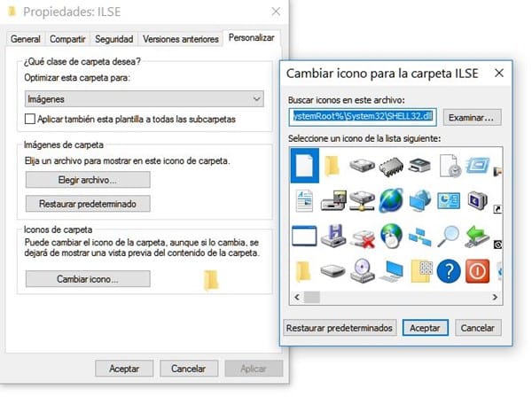Screen dimensions: 532x420
Task: Select the plain gray hard drive icon
Action: pos(362,166)
